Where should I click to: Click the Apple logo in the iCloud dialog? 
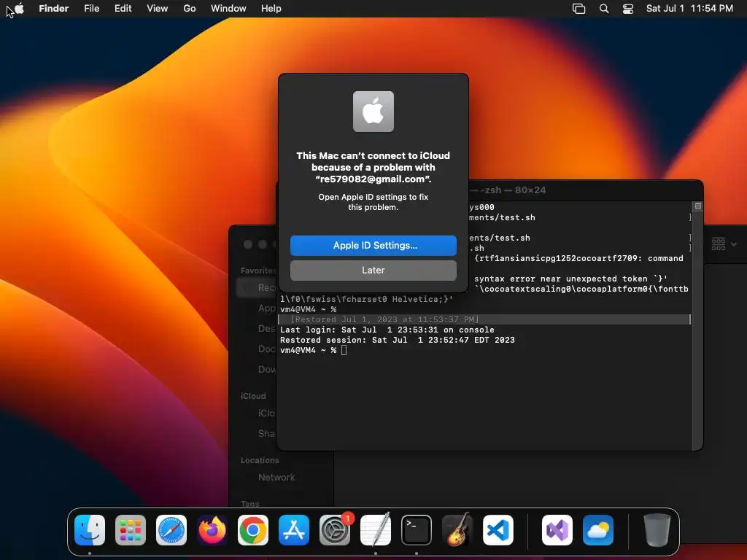coord(373,112)
